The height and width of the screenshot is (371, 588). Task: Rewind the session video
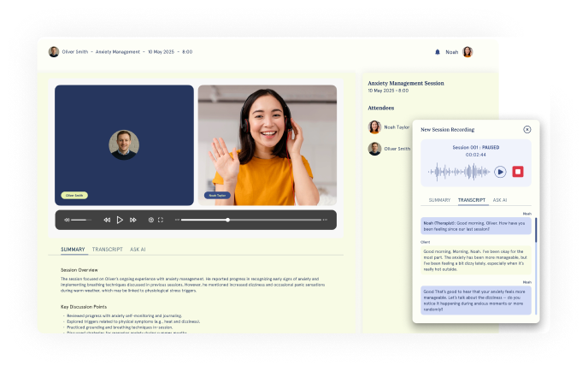tap(107, 220)
